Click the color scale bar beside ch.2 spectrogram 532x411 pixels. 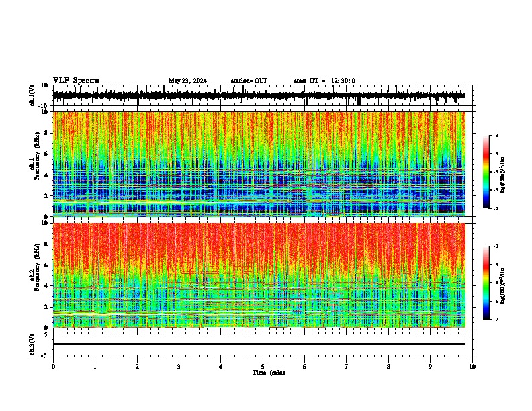tap(486, 283)
